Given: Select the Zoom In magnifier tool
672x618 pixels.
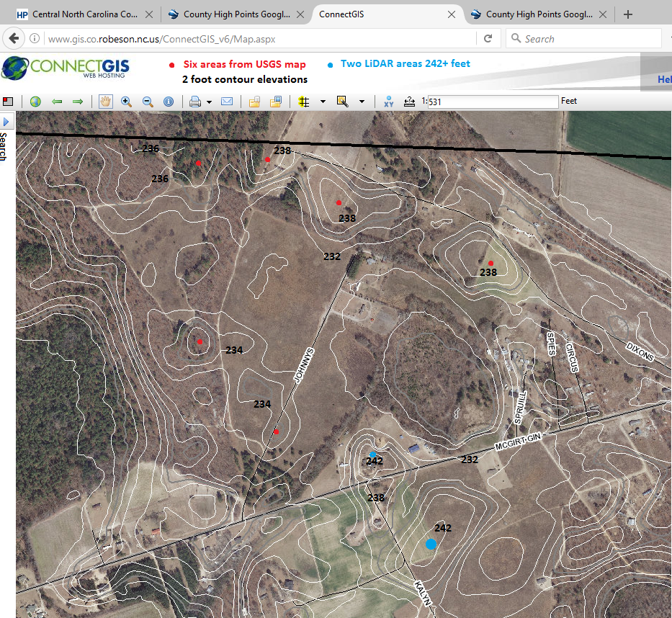Looking at the screenshot, I should click(127, 102).
